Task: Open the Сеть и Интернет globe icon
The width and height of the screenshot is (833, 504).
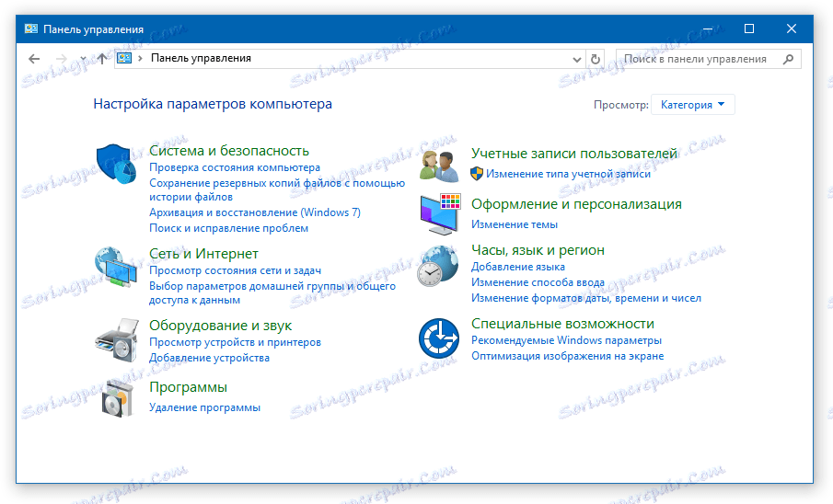Action: 116,267
